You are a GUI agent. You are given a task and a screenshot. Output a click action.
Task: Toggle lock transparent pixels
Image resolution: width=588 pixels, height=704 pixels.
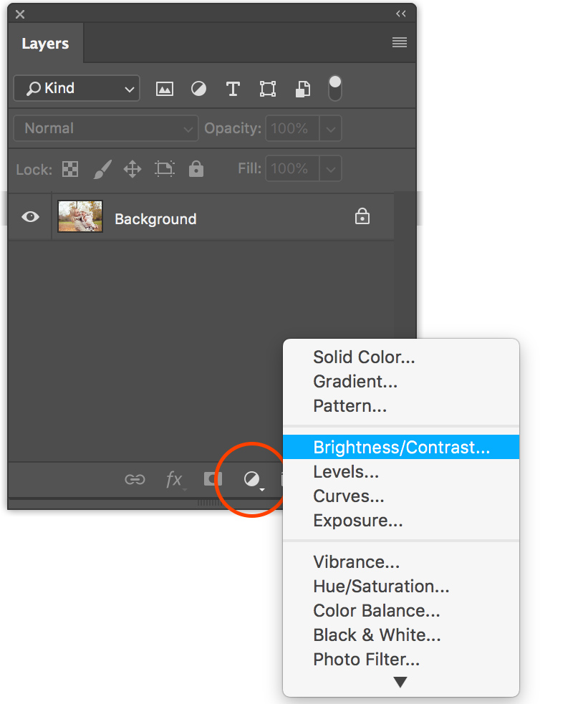pos(70,169)
